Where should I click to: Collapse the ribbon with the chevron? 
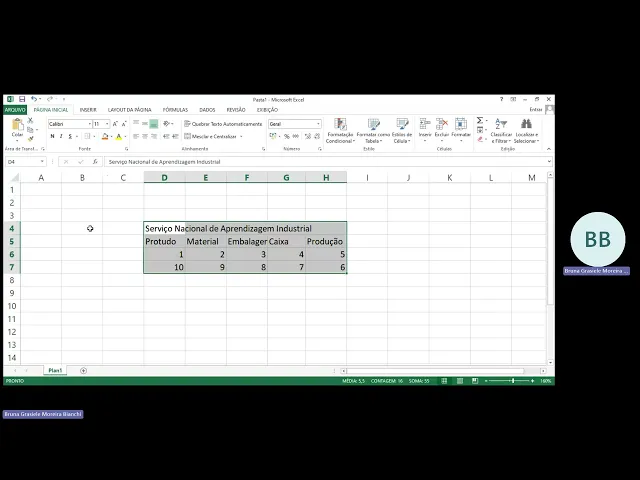coord(549,149)
